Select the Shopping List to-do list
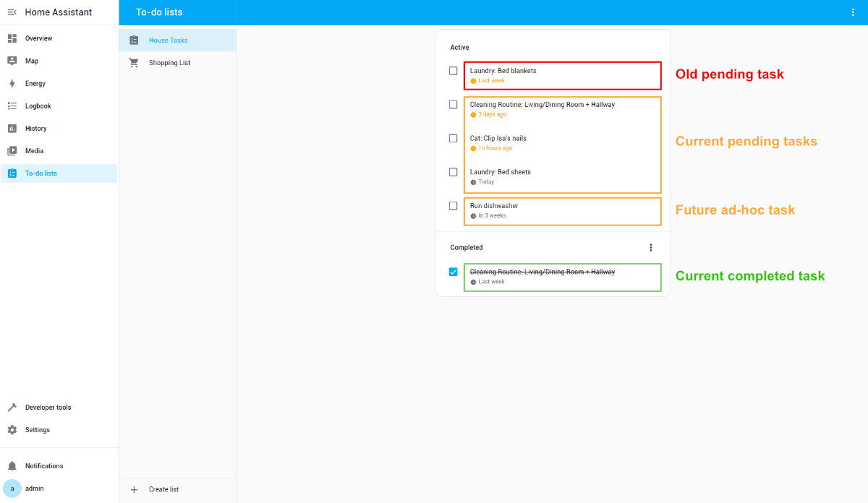The width and height of the screenshot is (868, 503). (169, 63)
